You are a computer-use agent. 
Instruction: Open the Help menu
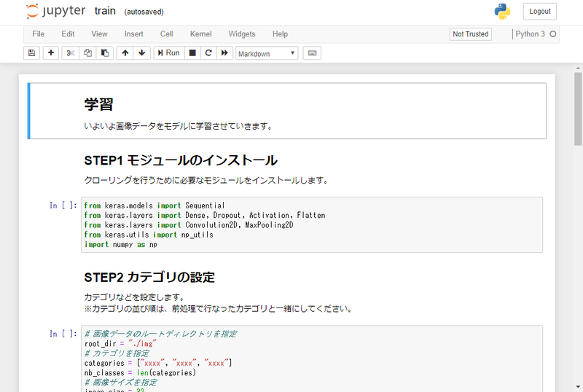coord(280,34)
